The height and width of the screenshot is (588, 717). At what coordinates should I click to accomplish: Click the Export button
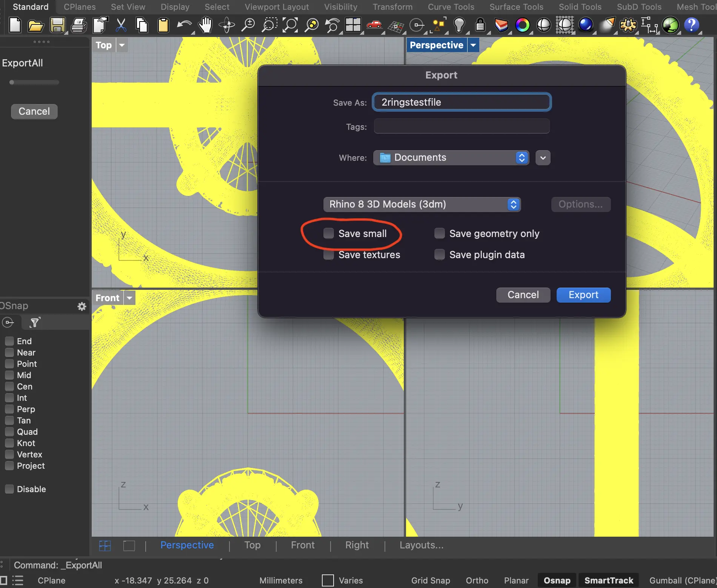[583, 295]
